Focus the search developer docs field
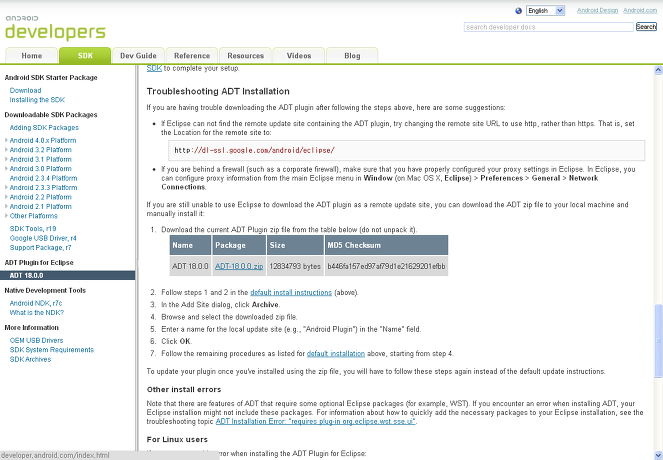663x460 pixels. 548,27
